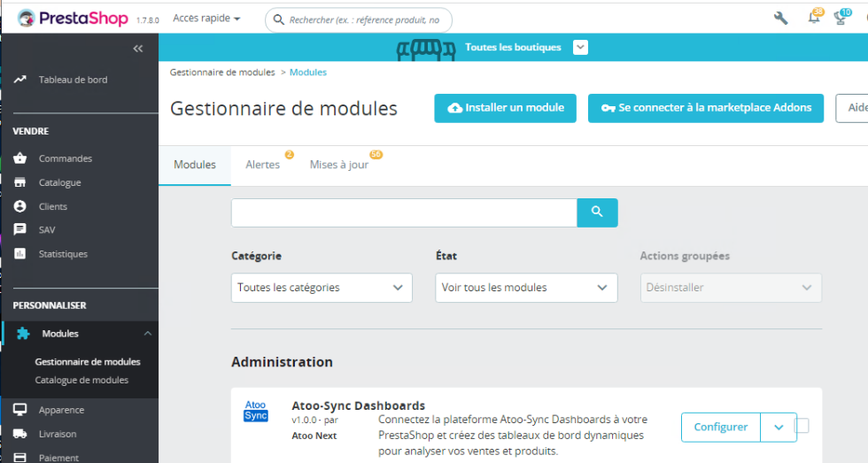
Task: Open the Toutes les catégories dropdown
Action: coord(322,288)
